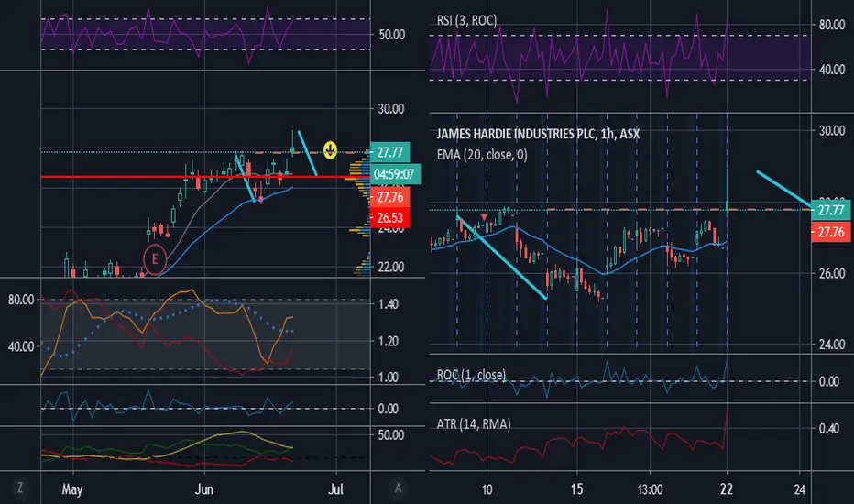The height and width of the screenshot is (504, 854).
Task: Click the 24 date axis label
Action: click(800, 489)
